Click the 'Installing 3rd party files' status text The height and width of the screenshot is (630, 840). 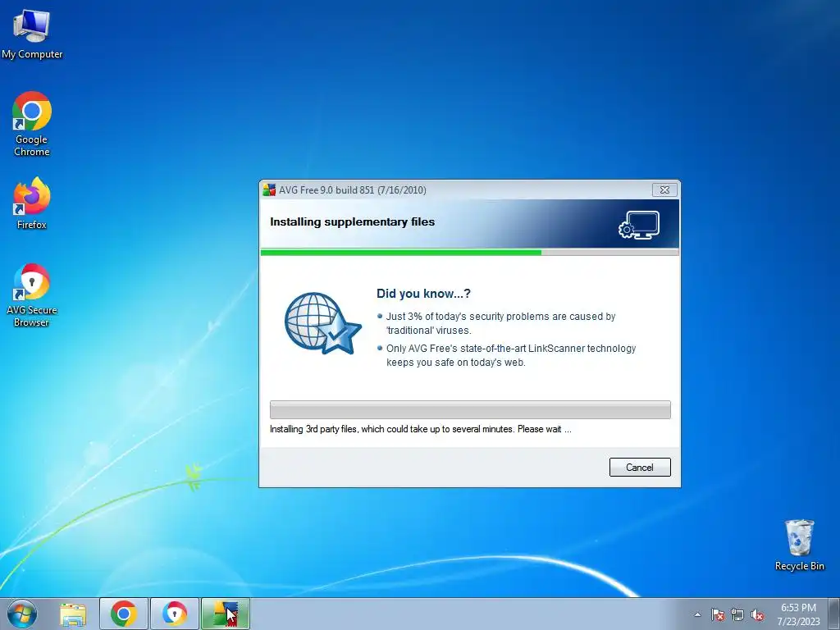pos(421,429)
